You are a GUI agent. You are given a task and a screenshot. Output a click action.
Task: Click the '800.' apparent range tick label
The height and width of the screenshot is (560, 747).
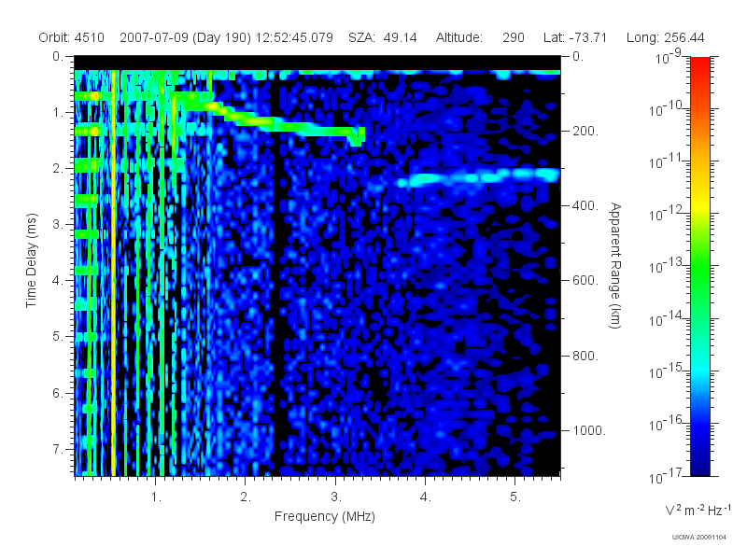585,356
